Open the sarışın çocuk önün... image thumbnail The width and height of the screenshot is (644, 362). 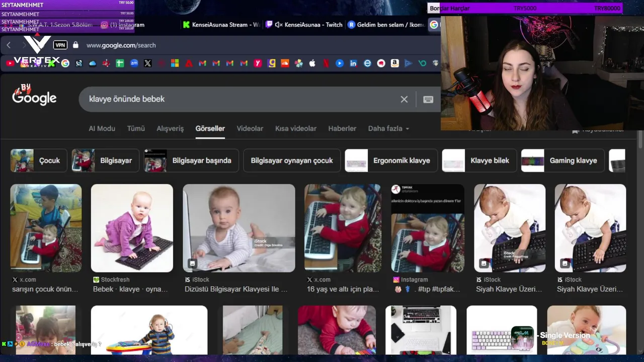click(46, 228)
